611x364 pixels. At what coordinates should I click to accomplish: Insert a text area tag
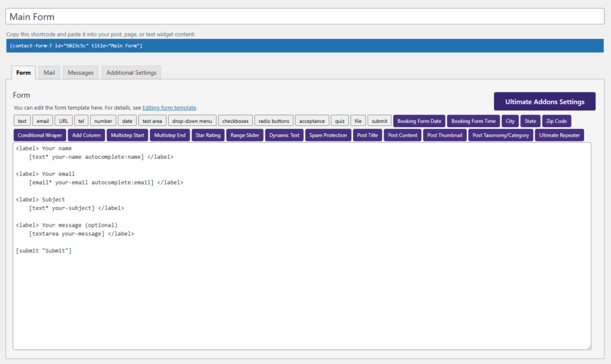[152, 121]
